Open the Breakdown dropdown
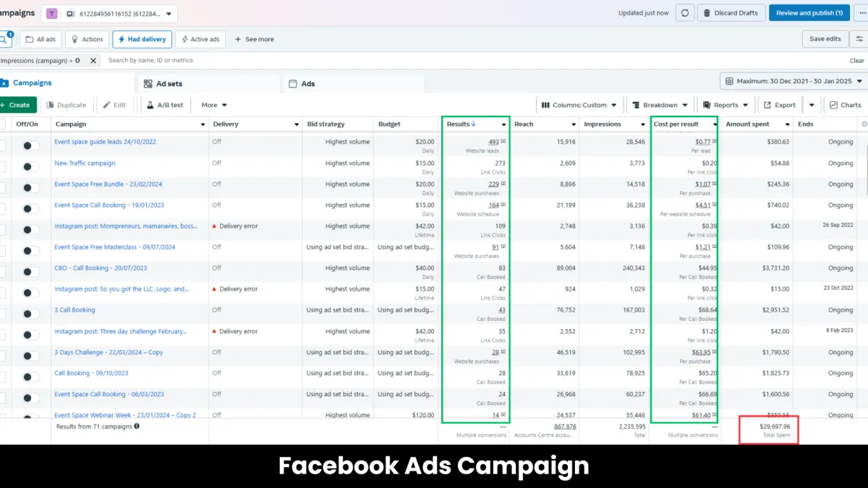The image size is (868, 488). tap(659, 105)
